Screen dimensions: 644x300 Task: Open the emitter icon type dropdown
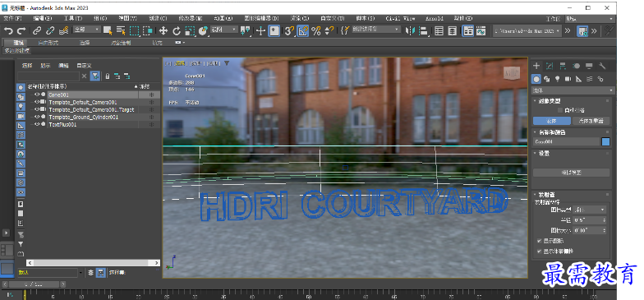pyautogui.click(x=590, y=210)
